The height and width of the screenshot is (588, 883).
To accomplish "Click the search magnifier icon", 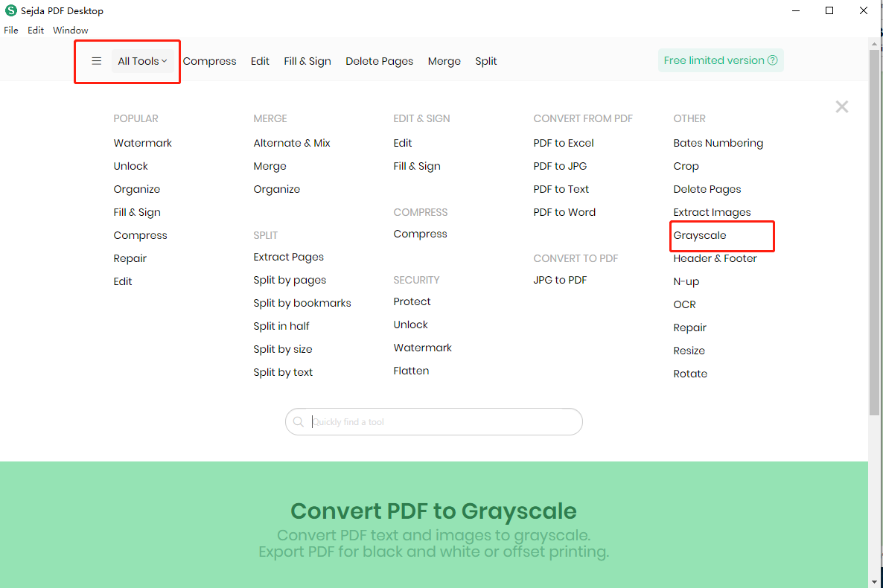I will pos(299,422).
